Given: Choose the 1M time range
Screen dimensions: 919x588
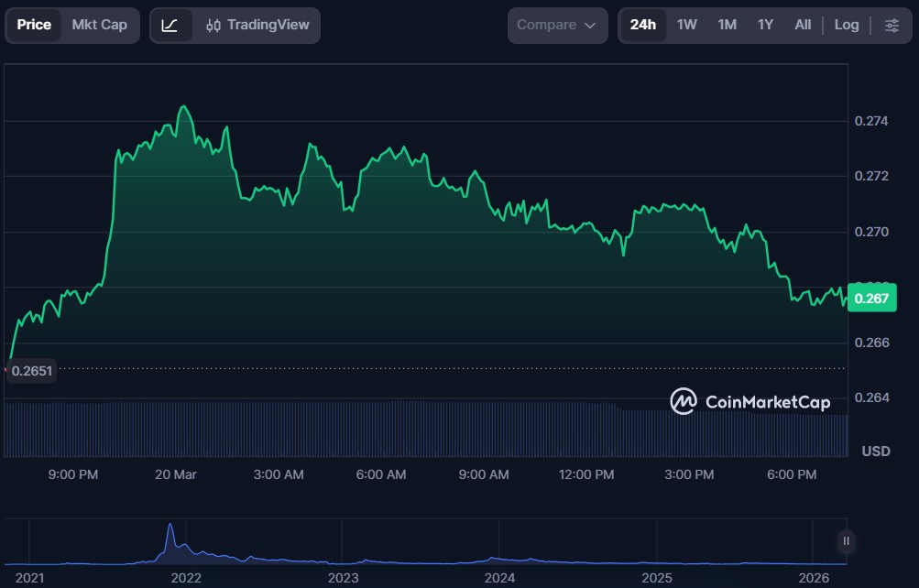Looking at the screenshot, I should pyautogui.click(x=727, y=25).
